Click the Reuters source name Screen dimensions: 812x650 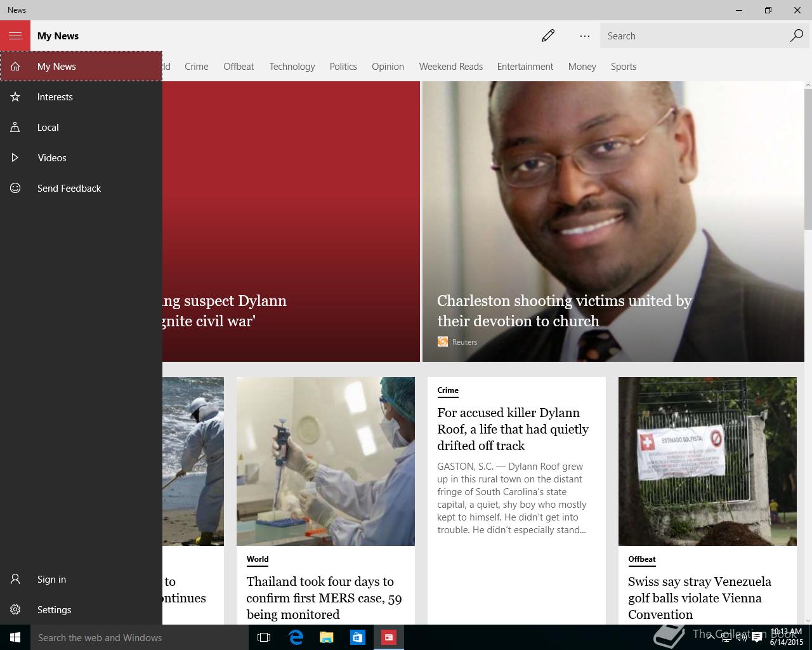tap(464, 342)
